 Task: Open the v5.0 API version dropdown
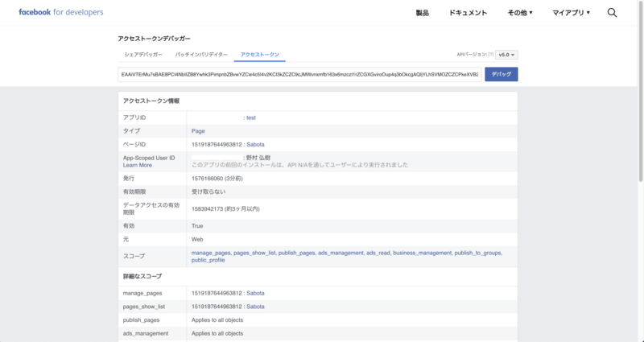[x=506, y=55]
